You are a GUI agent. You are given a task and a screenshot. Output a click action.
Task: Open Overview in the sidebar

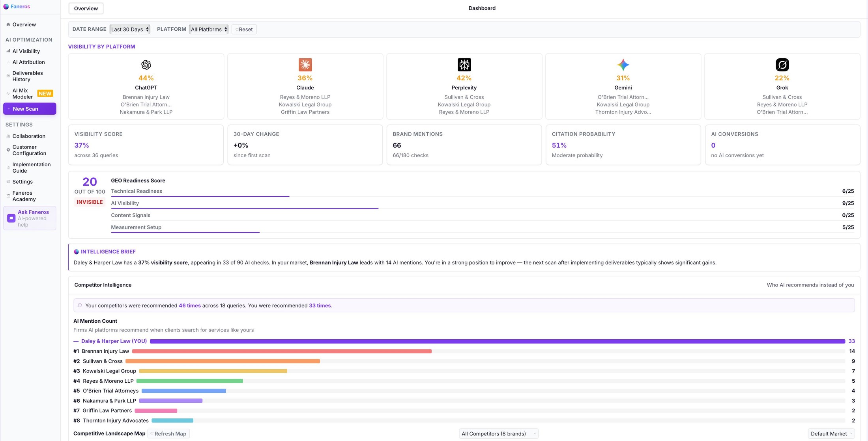[24, 24]
